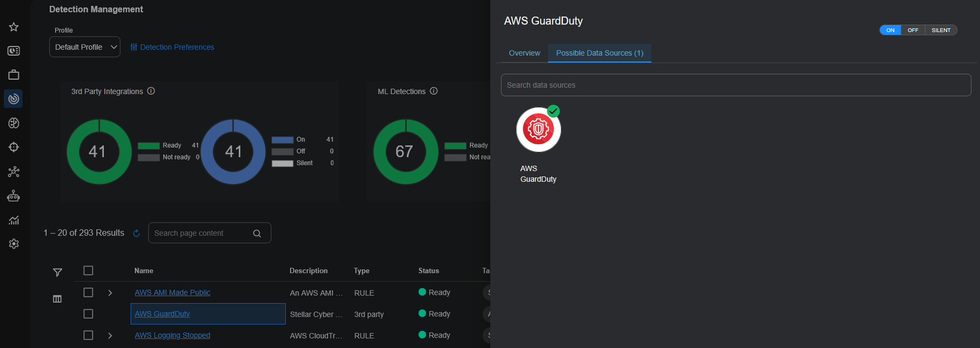
Task: Check the box for AWS AMI Made Public
Action: point(88,292)
